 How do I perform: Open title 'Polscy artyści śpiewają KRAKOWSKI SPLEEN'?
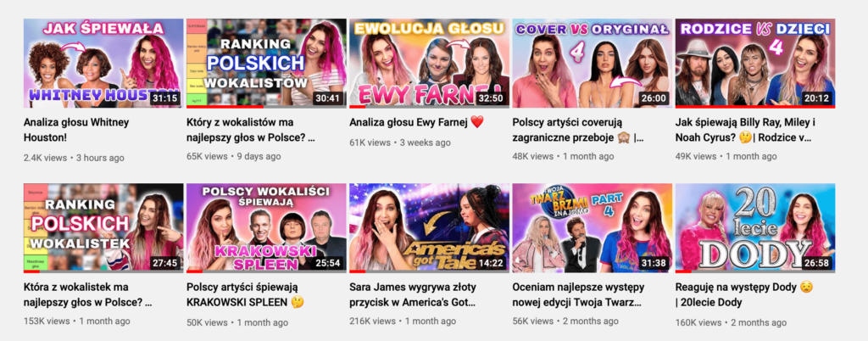pyautogui.click(x=246, y=294)
